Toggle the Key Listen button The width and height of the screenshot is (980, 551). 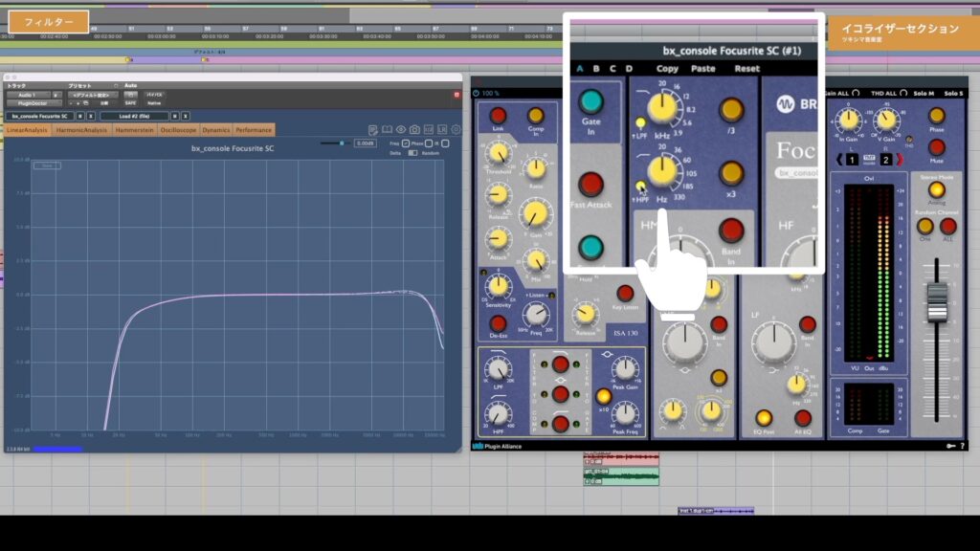[625, 293]
